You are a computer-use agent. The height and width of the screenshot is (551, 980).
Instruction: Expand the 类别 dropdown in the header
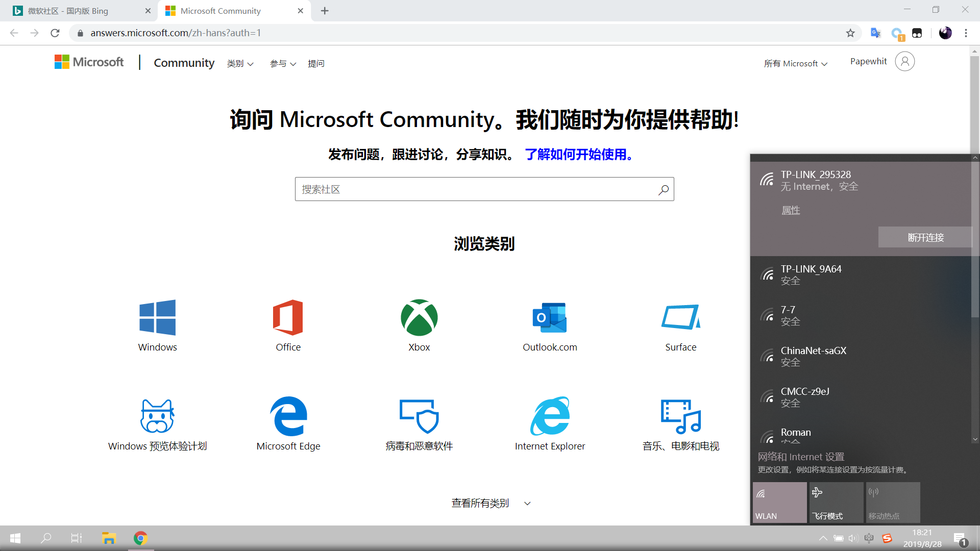240,64
